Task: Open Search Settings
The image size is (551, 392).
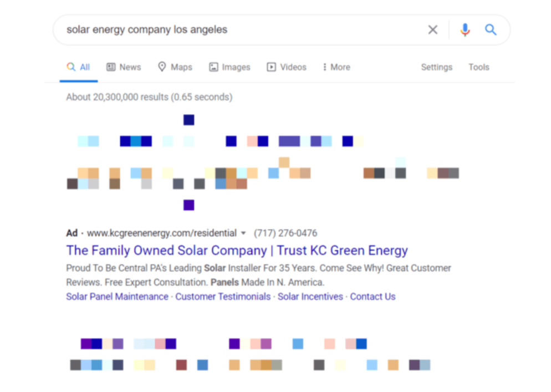Action: click(436, 67)
